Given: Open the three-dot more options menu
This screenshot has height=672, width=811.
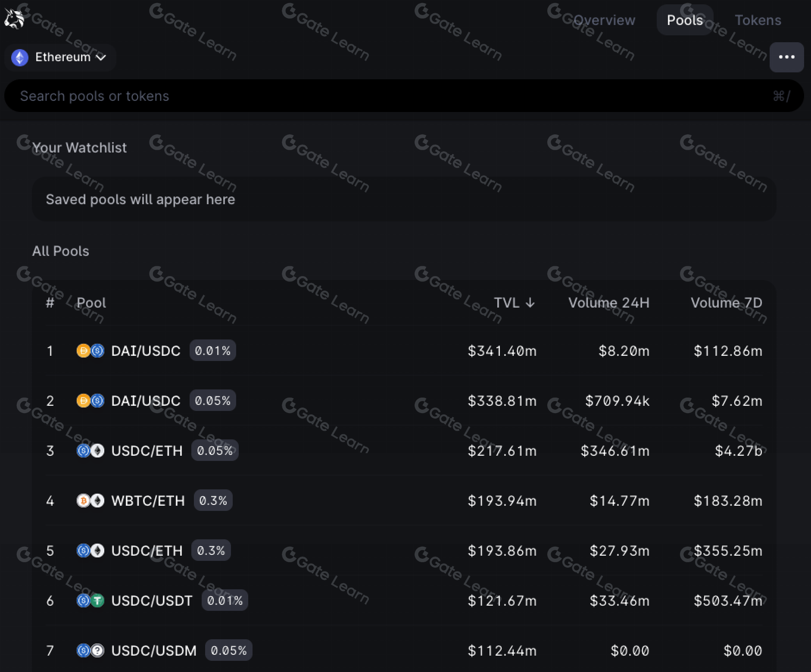Looking at the screenshot, I should (786, 57).
